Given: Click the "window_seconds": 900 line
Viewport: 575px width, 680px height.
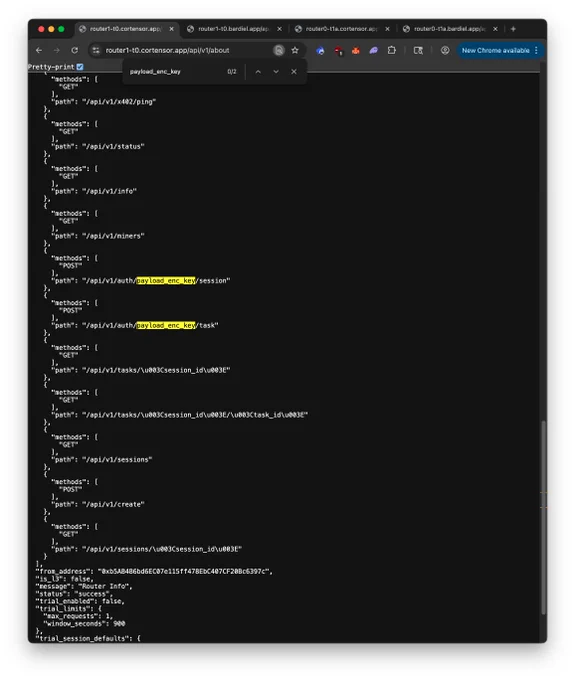Looking at the screenshot, I should [85, 624].
